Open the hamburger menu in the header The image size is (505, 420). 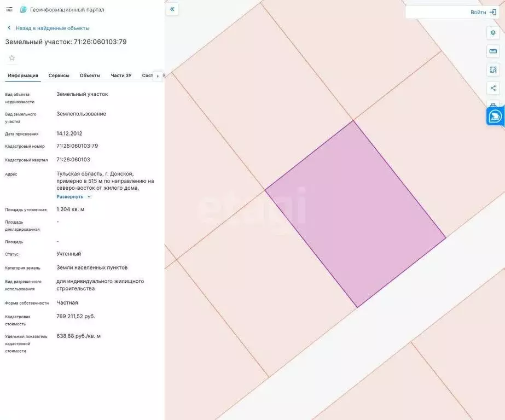(x=9, y=9)
